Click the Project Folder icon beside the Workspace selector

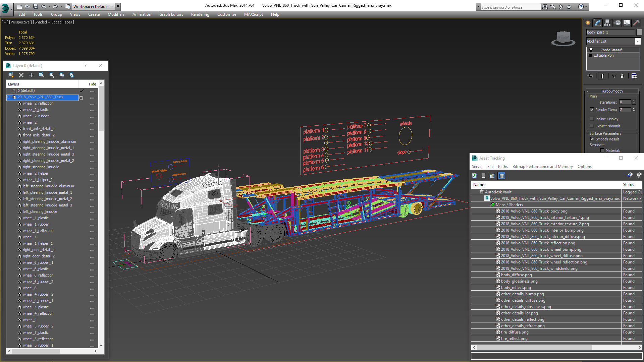68,6
